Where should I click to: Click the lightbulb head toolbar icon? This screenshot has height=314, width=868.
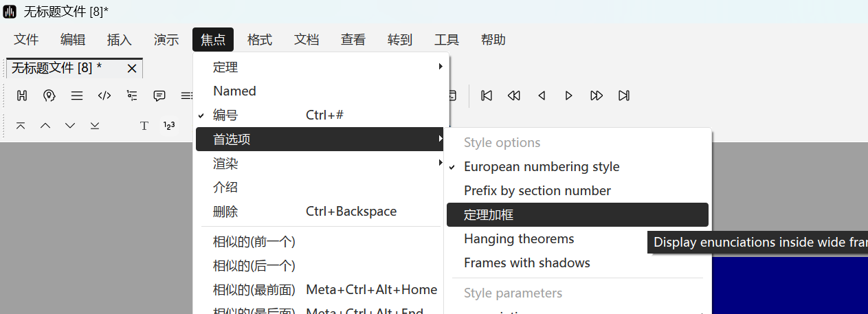(49, 96)
